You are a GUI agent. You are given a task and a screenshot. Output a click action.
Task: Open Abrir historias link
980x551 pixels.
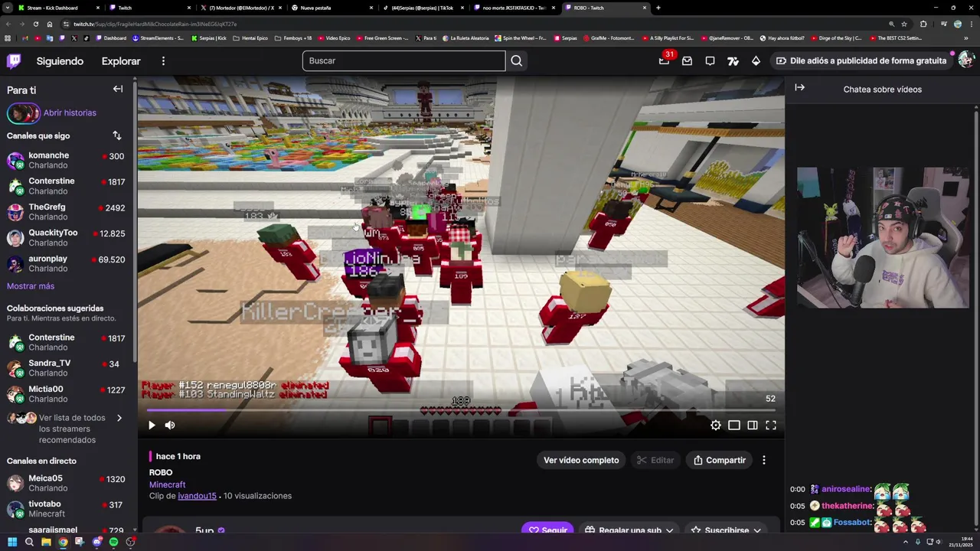(x=70, y=113)
